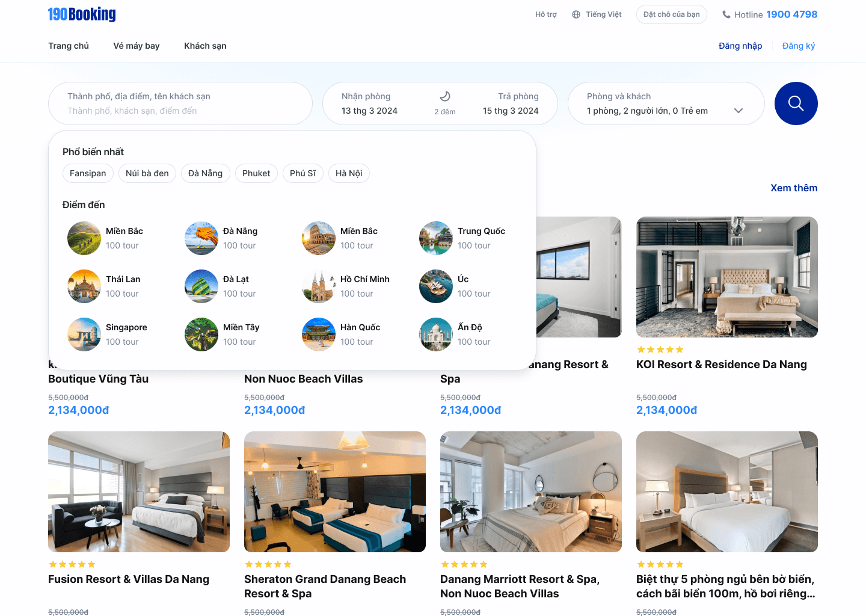
Task: Choose the Singapore destination image
Action: pos(84,334)
